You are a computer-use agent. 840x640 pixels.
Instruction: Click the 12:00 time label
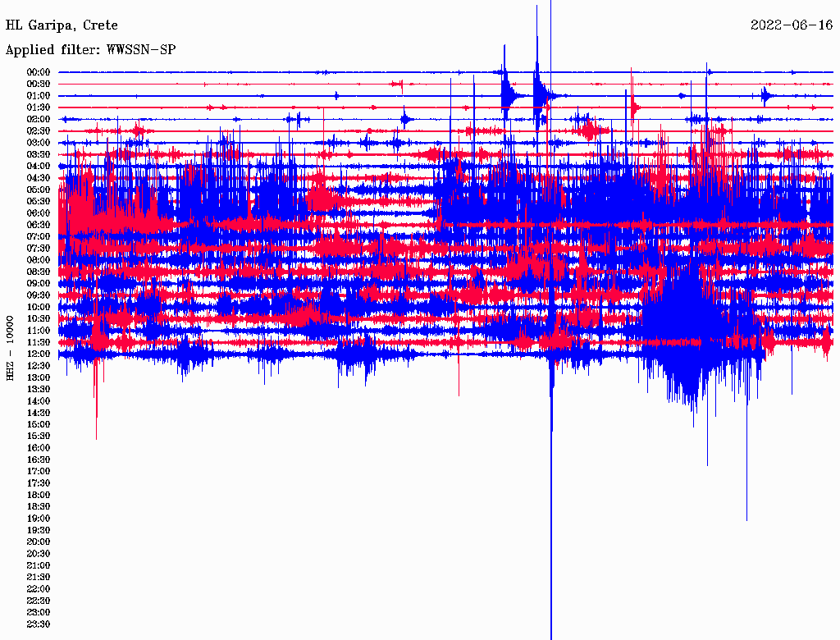click(x=39, y=354)
